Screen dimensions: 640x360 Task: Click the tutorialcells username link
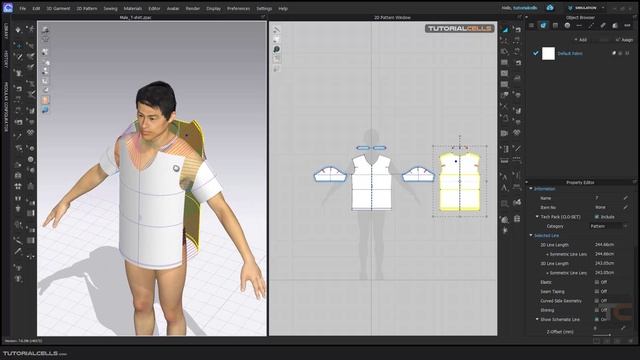[x=525, y=8]
